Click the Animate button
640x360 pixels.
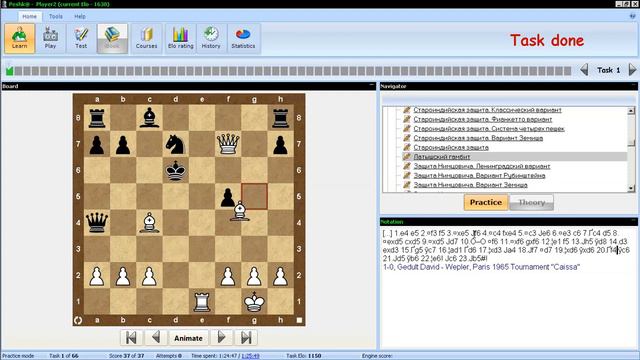pyautogui.click(x=188, y=338)
